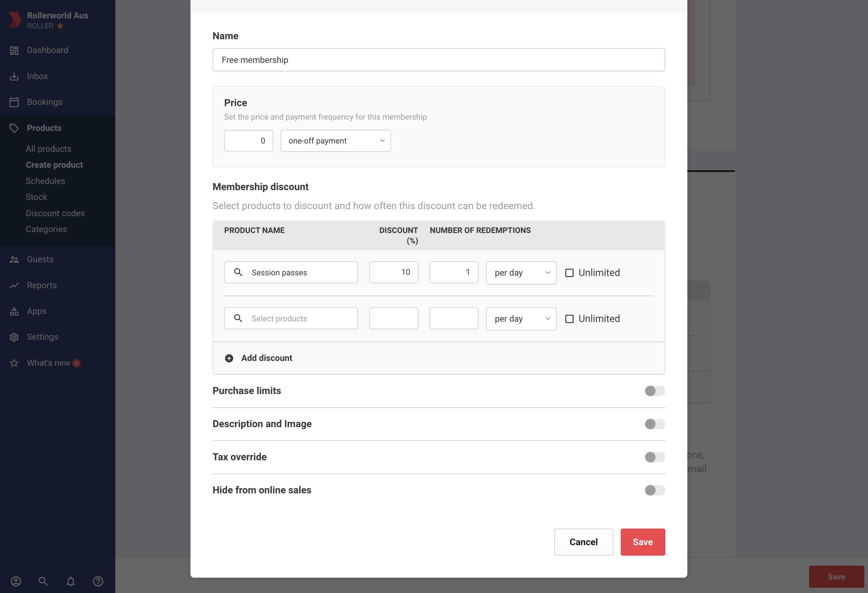Expand the per day dropdown for Session passes
The height and width of the screenshot is (593, 868).
521,272
